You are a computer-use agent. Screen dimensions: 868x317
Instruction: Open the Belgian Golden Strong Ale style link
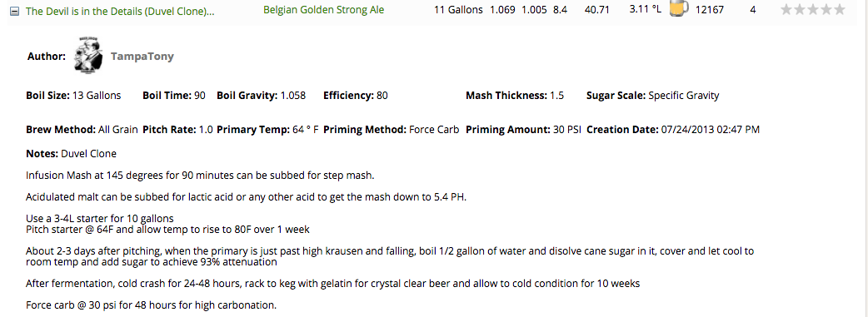coord(323,10)
